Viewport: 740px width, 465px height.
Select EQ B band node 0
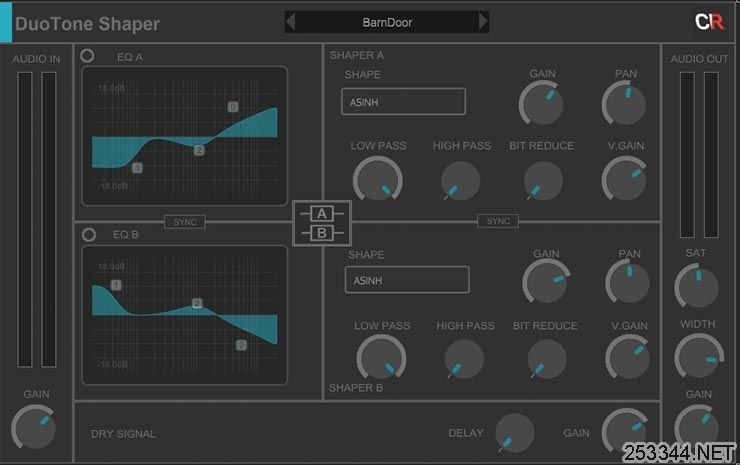[x=241, y=345]
